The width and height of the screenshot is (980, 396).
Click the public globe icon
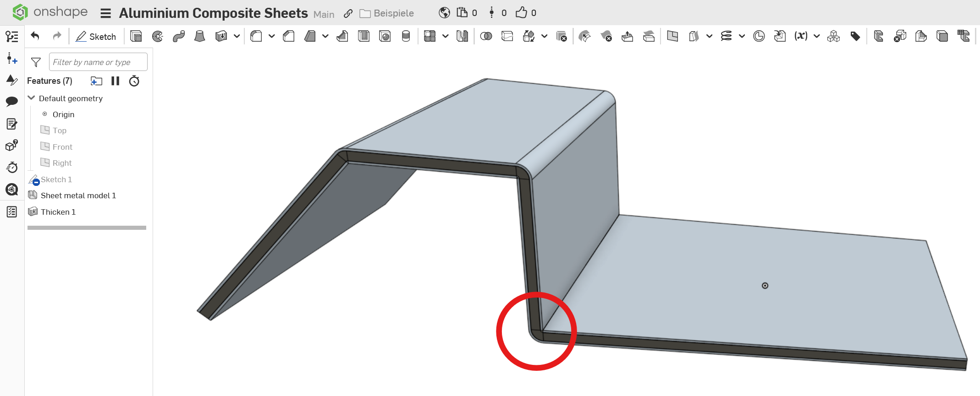[444, 13]
